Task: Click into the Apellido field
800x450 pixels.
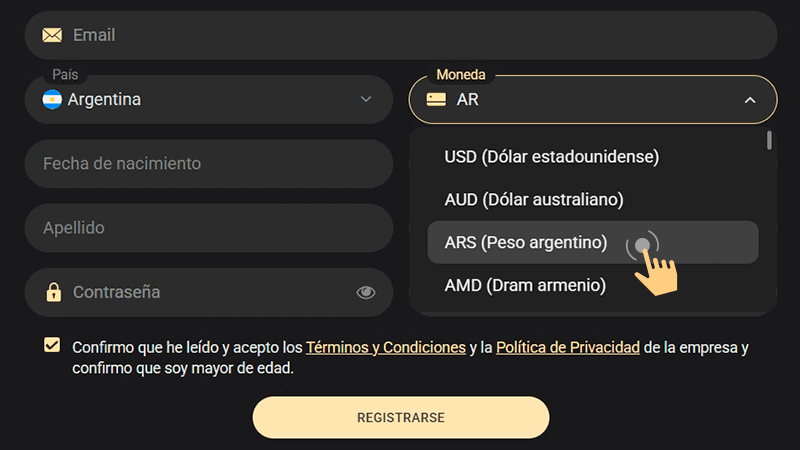Action: tap(208, 228)
